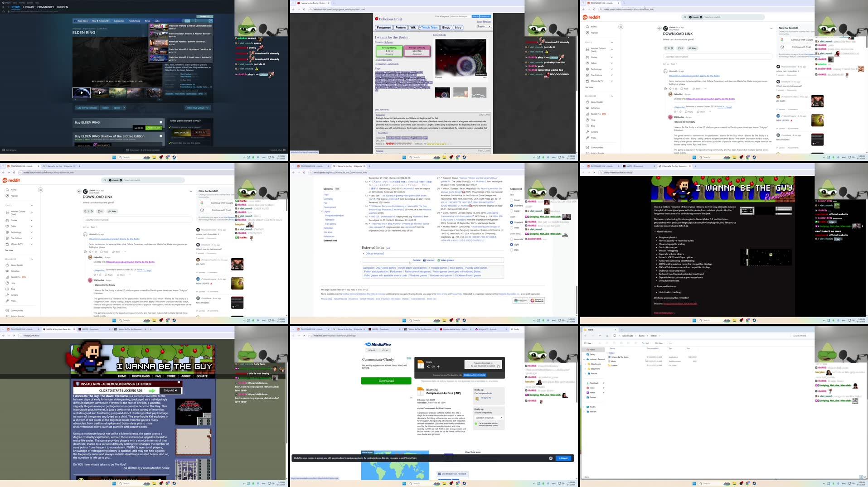Select Light color mode on Wikipedia
The image size is (868, 487).
512,245
